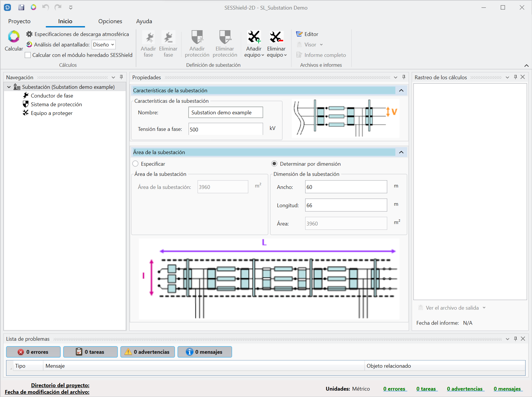The height and width of the screenshot is (397, 532).
Task: Pin the Lista de problemas panel
Action: (x=515, y=339)
